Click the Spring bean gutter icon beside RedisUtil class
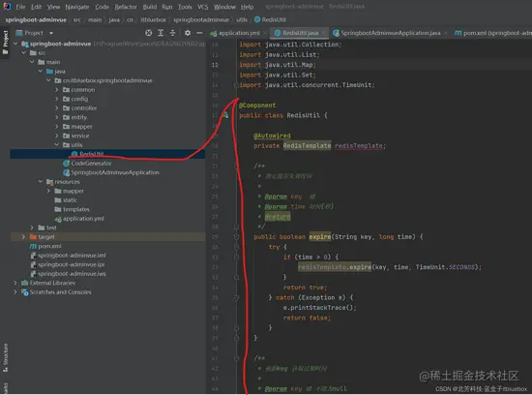 pyautogui.click(x=225, y=115)
